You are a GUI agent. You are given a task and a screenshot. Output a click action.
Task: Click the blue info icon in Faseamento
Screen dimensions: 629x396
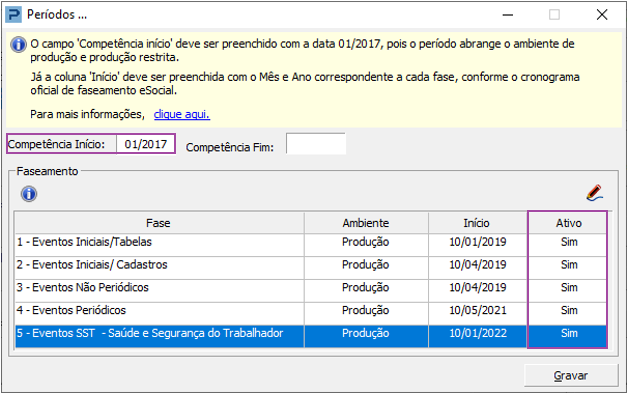tap(29, 194)
